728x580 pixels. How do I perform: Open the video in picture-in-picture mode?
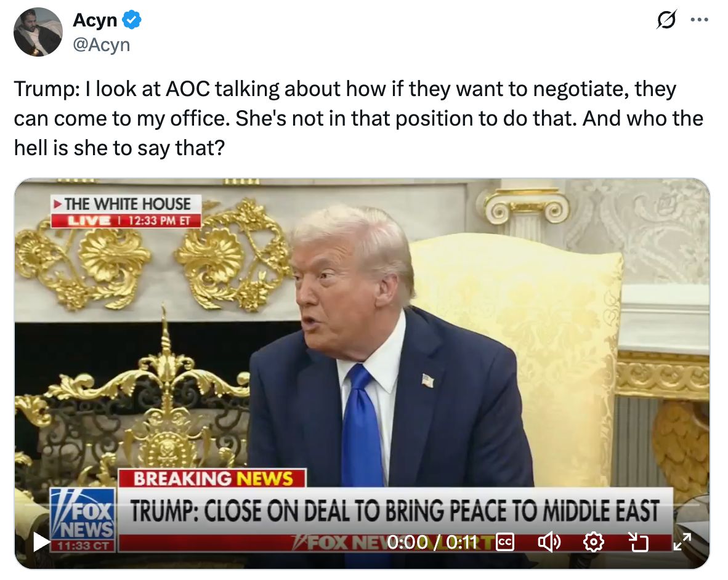click(637, 542)
